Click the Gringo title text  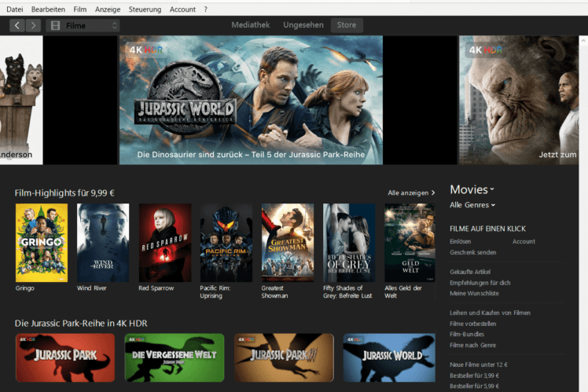(x=24, y=288)
